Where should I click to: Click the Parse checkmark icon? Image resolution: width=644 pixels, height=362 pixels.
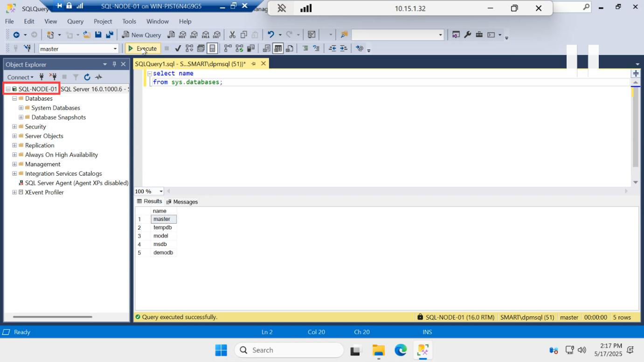(x=178, y=48)
